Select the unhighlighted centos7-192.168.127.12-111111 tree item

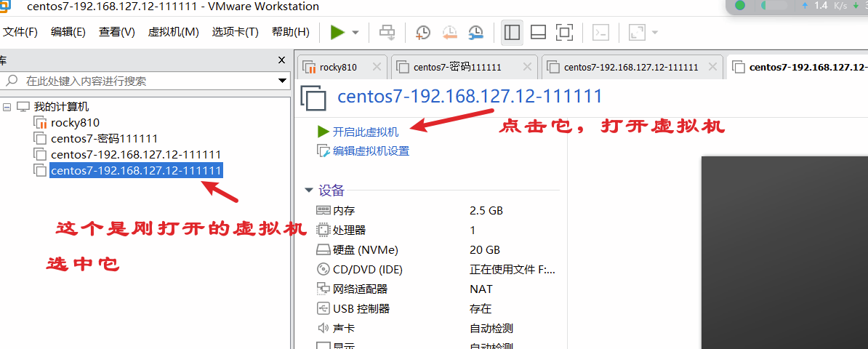point(136,154)
